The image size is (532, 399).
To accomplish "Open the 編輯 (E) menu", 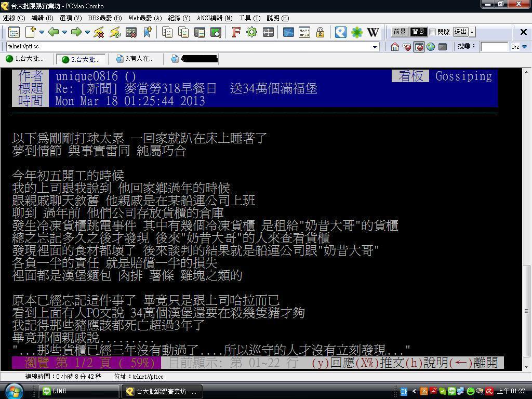I will [x=42, y=18].
